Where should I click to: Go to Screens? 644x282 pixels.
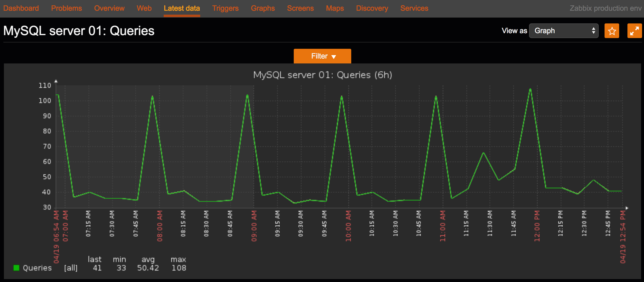(x=300, y=8)
